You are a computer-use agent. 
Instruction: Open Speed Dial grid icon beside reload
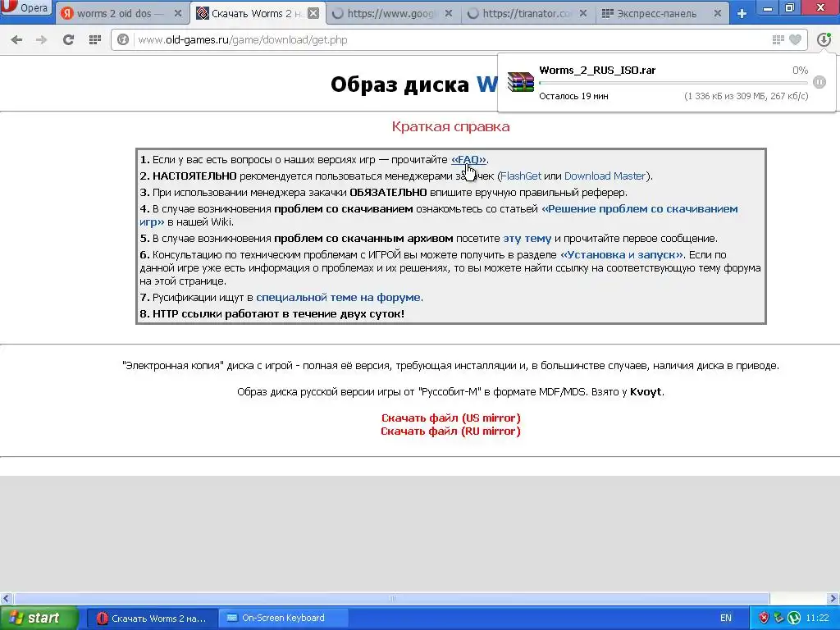coord(95,39)
